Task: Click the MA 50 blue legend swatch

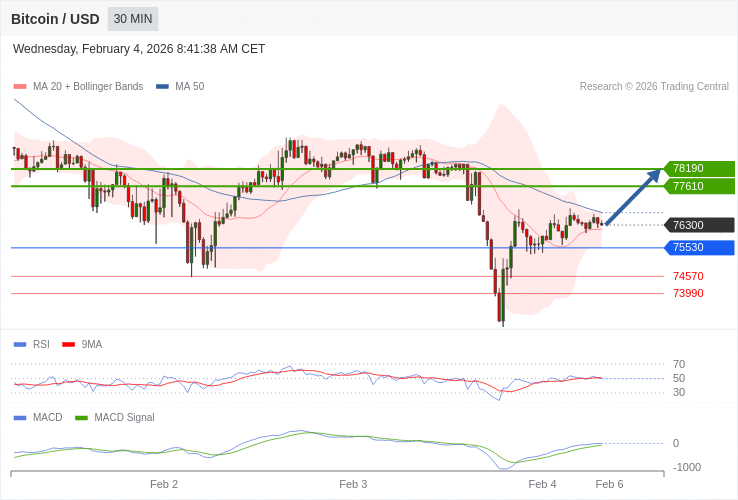Action: tap(162, 87)
